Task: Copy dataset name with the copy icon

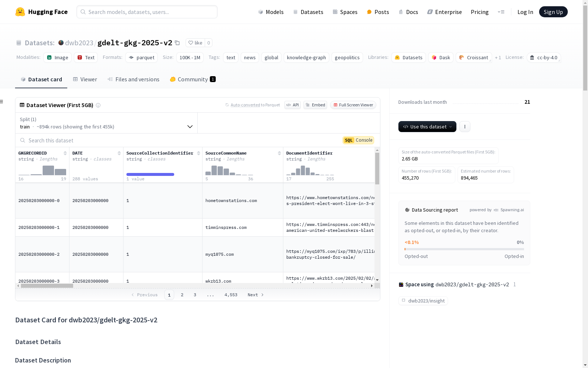Action: (177, 43)
